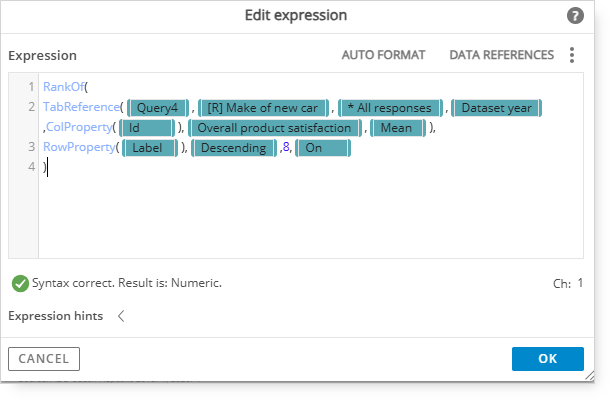Click the Id property token
Screen dimensions: 610x399
click(146, 128)
